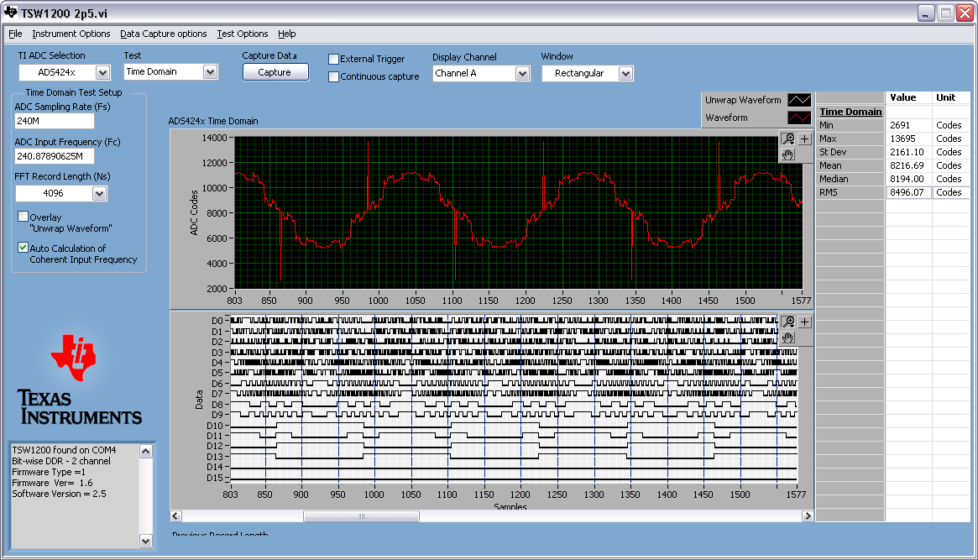The width and height of the screenshot is (978, 560).
Task: Enable the Continuous capture checkbox
Action: click(x=334, y=76)
